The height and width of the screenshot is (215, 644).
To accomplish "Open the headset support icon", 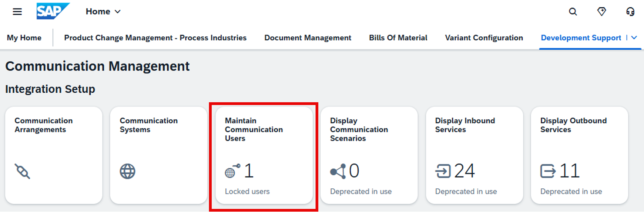I will point(630,11).
